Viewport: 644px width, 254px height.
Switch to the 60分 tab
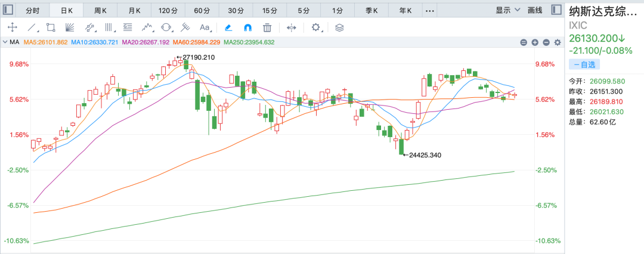202,11
